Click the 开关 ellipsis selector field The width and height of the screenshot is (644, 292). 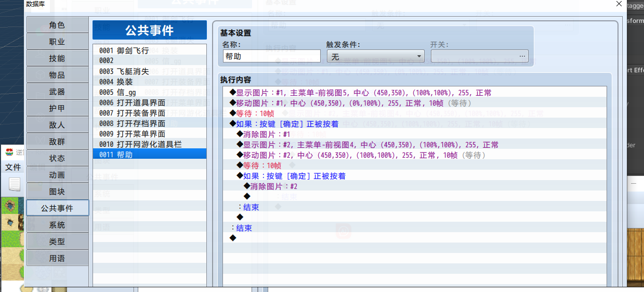[x=480, y=56]
